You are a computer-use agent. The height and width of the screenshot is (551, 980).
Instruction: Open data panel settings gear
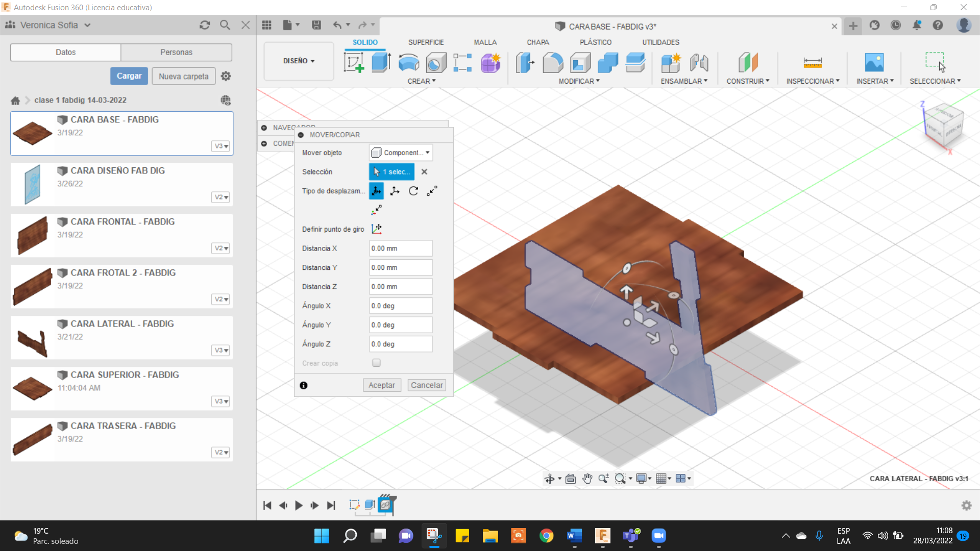point(226,76)
